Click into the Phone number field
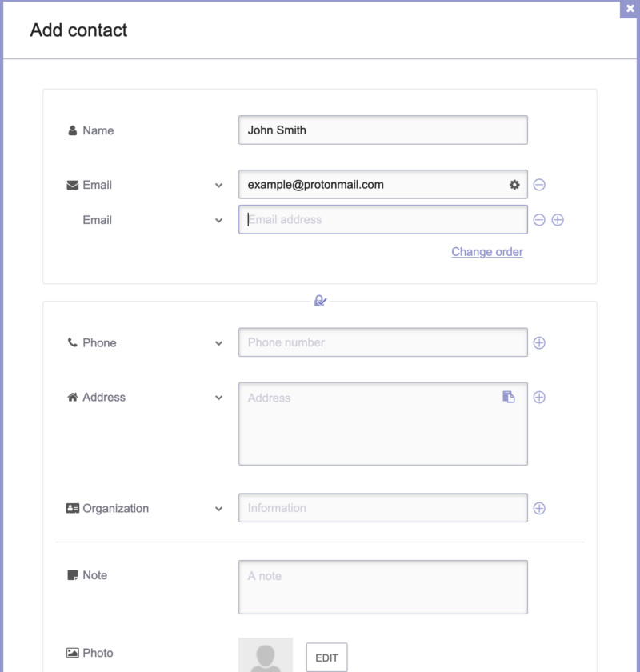The width and height of the screenshot is (640, 672). (x=382, y=342)
